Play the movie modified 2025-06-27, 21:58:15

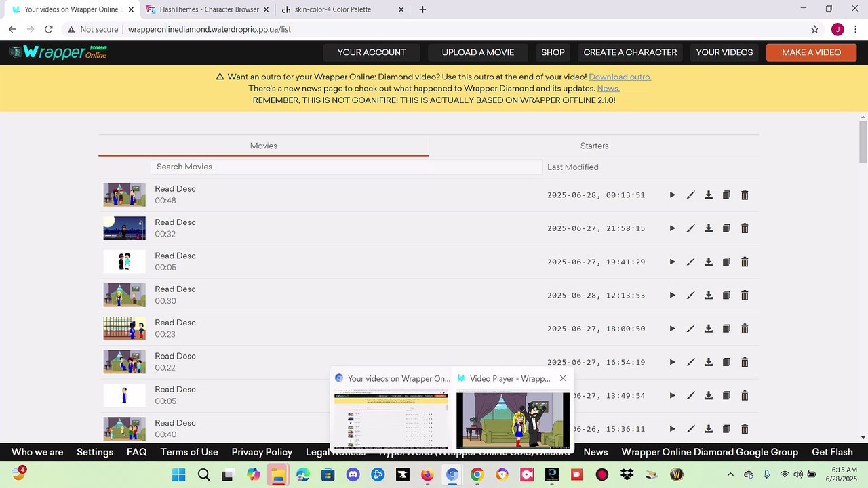672,228
